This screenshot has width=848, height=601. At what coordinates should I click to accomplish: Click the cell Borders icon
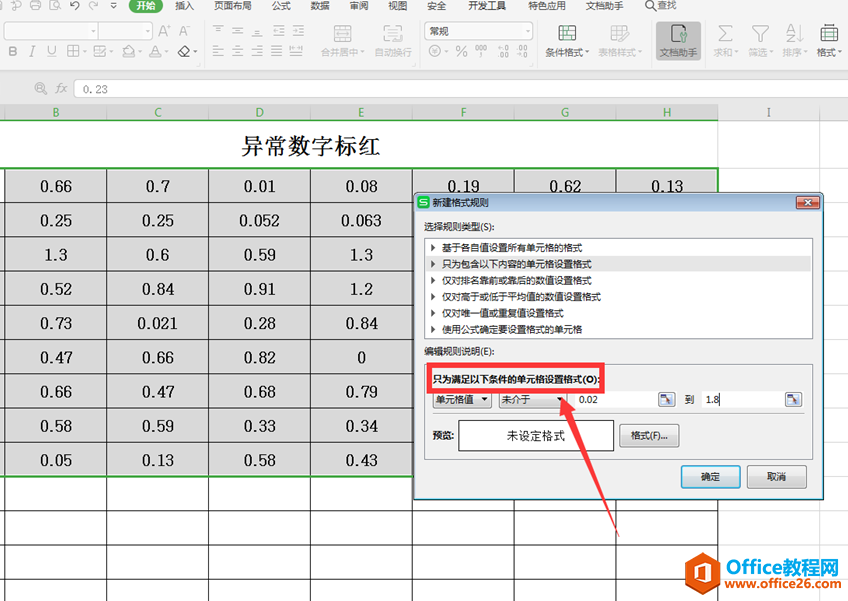pyautogui.click(x=72, y=51)
